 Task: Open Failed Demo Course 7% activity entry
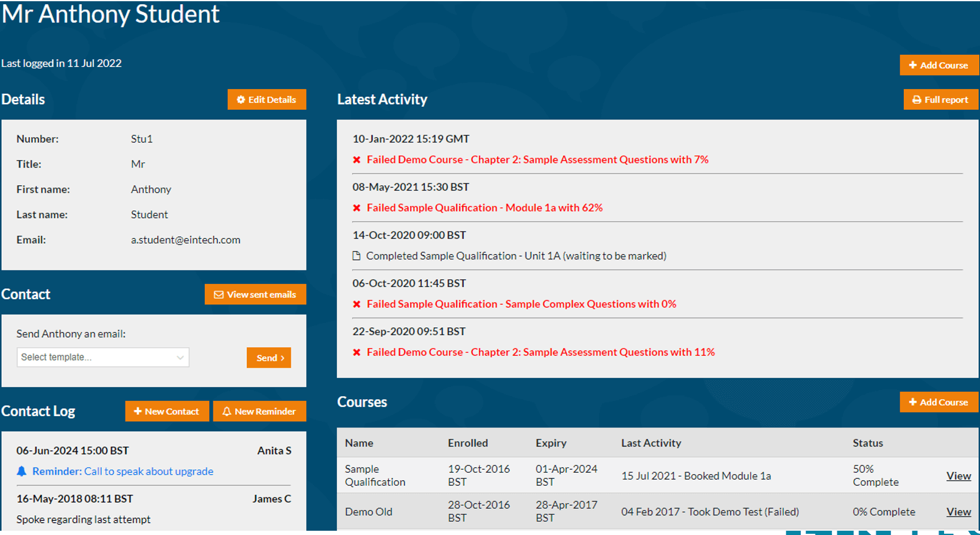537,160
